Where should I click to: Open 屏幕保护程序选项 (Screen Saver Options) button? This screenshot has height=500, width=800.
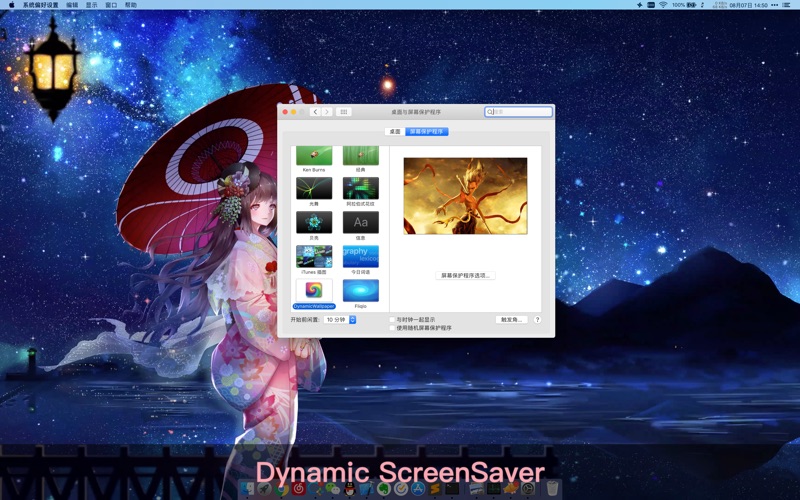[x=465, y=276]
